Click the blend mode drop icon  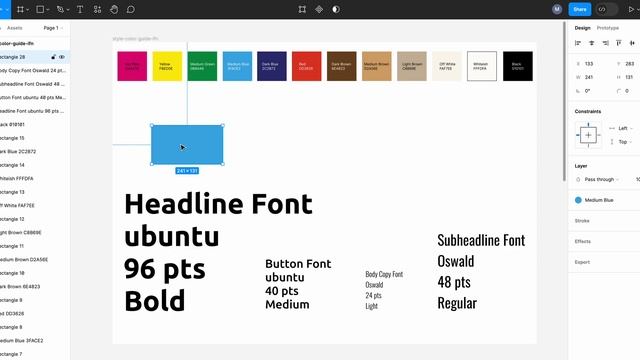[578, 180]
